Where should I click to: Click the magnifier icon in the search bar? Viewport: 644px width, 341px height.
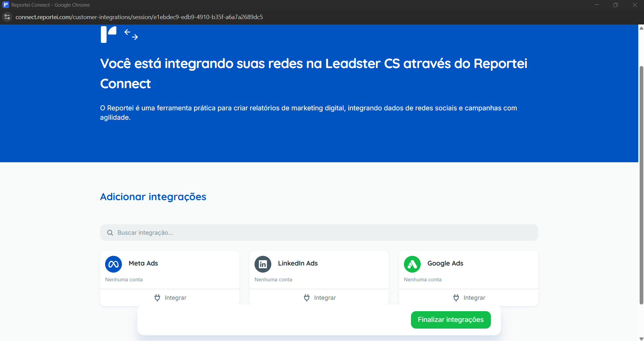[110, 233]
